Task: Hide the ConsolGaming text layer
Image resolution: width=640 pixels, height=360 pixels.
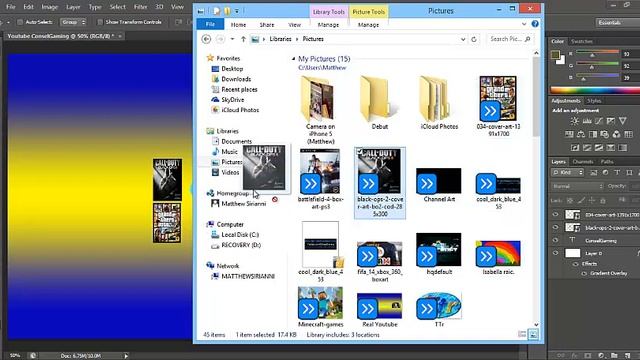Action: (x=555, y=240)
